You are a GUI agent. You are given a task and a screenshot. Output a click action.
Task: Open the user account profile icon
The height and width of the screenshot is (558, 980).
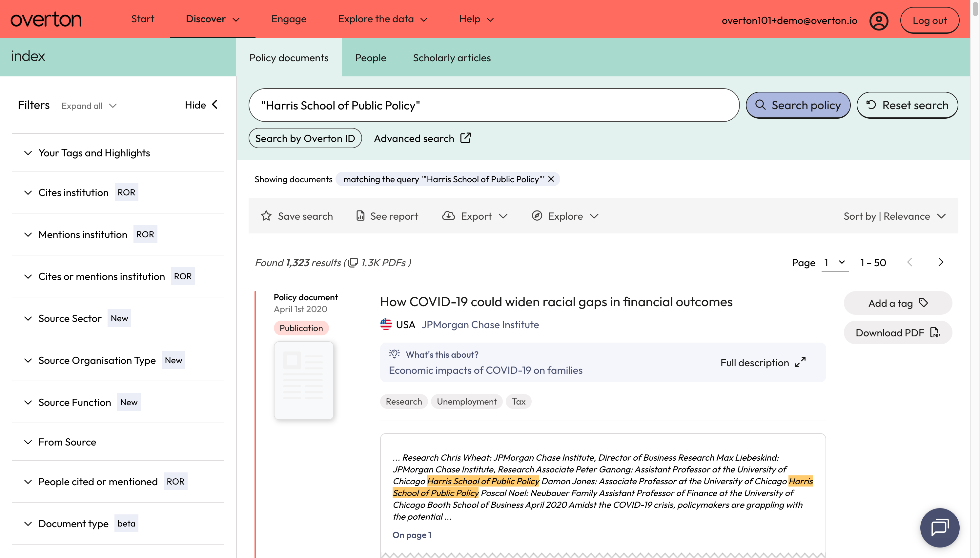[878, 20]
